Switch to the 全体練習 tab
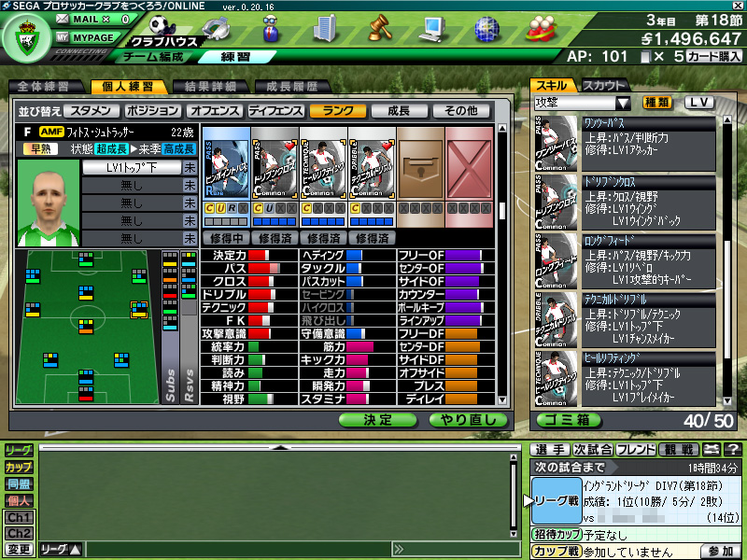This screenshot has width=747, height=560. click(43, 87)
